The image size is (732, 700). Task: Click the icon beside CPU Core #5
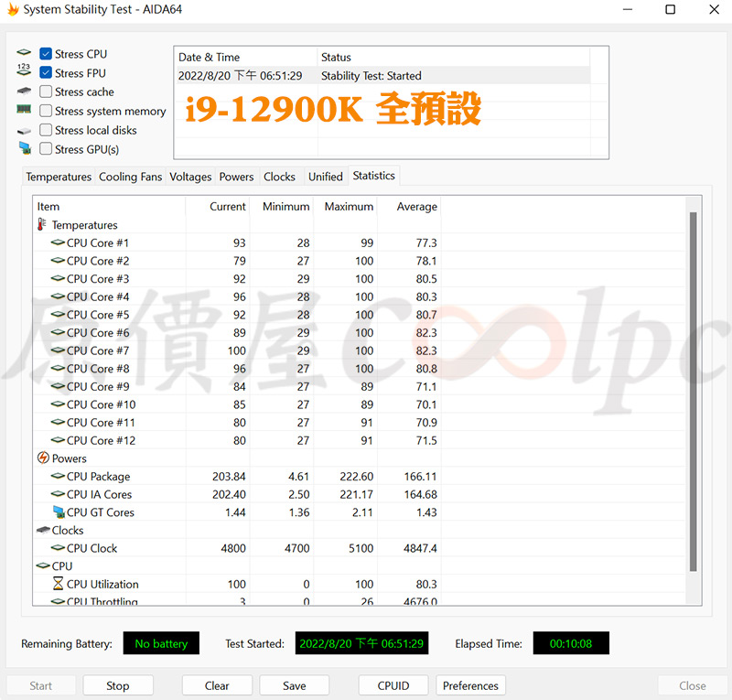click(58, 314)
